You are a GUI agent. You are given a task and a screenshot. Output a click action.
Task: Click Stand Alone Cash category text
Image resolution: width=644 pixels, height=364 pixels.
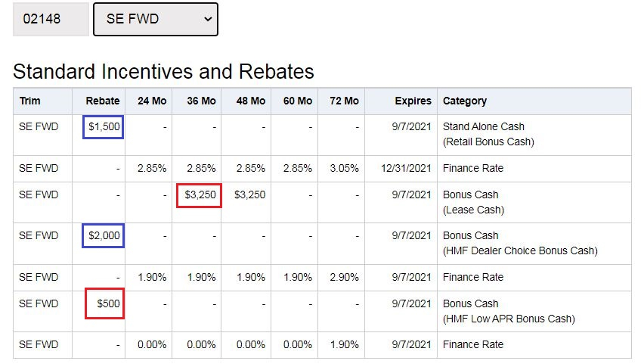[484, 126]
